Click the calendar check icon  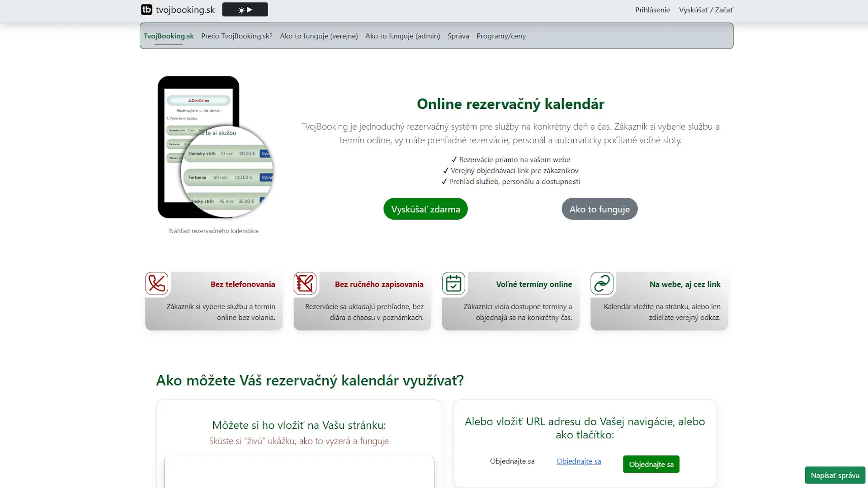(x=453, y=283)
